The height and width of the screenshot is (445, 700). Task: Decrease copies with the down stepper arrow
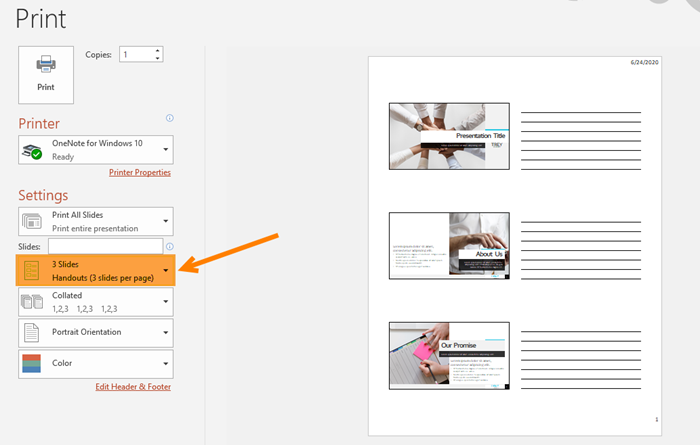click(x=158, y=58)
